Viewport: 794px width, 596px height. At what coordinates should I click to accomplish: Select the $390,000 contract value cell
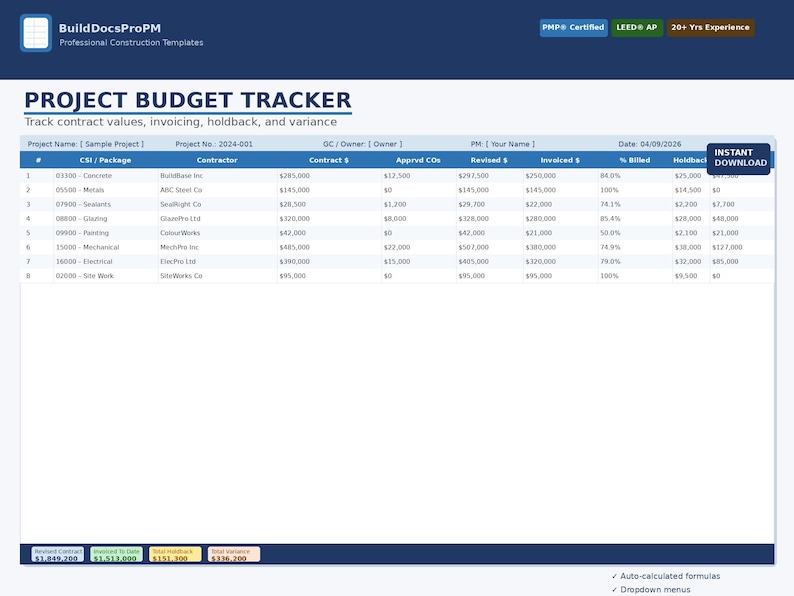[329, 261]
